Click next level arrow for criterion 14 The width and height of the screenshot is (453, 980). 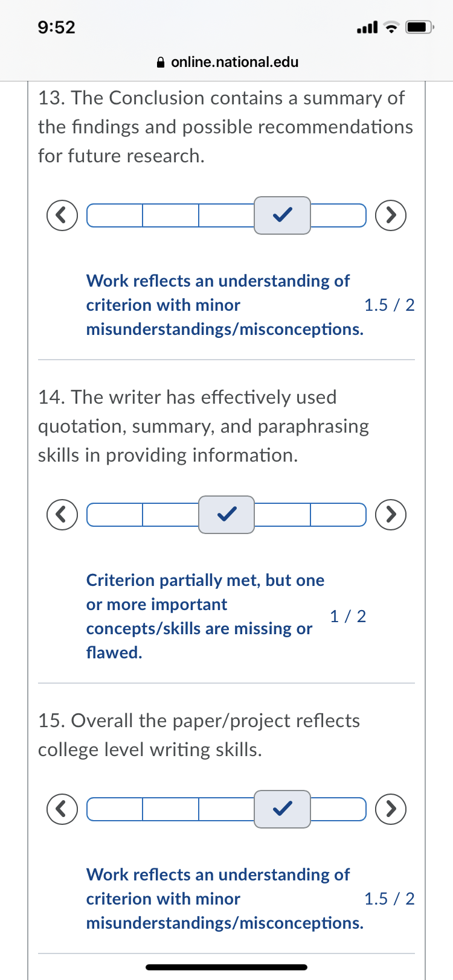point(391,514)
